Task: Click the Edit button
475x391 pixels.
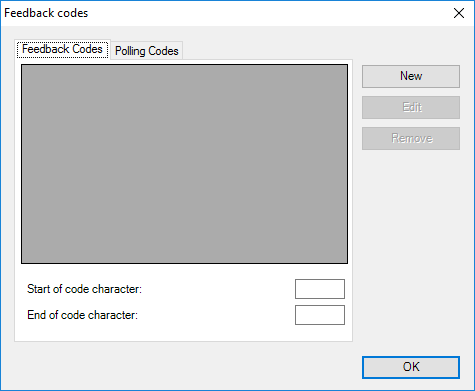Action: 411,107
